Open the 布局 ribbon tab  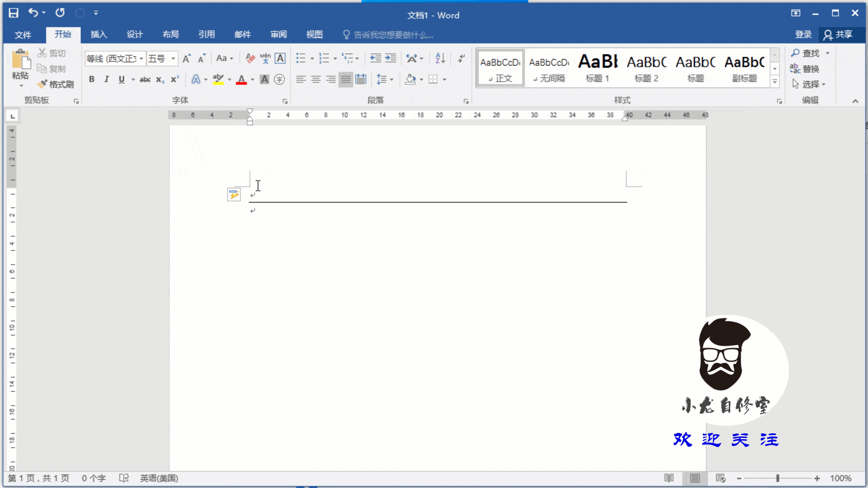(x=170, y=34)
